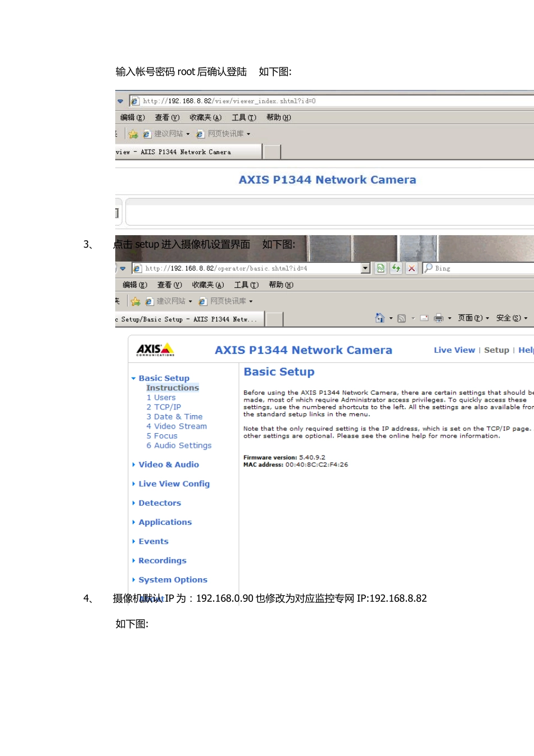Click the Read Mail icon in lower toolbar
Viewport: 534px width, 756px height.
pyautogui.click(x=424, y=318)
